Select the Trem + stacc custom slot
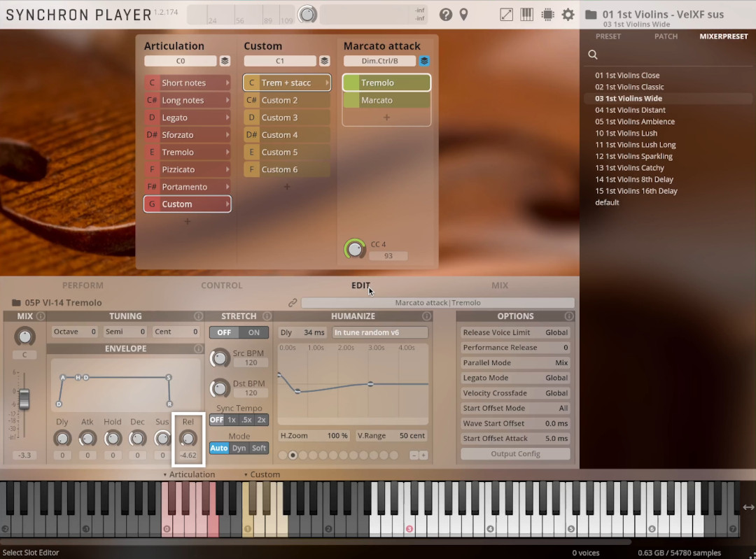Image resolution: width=756 pixels, height=559 pixels. [x=287, y=83]
